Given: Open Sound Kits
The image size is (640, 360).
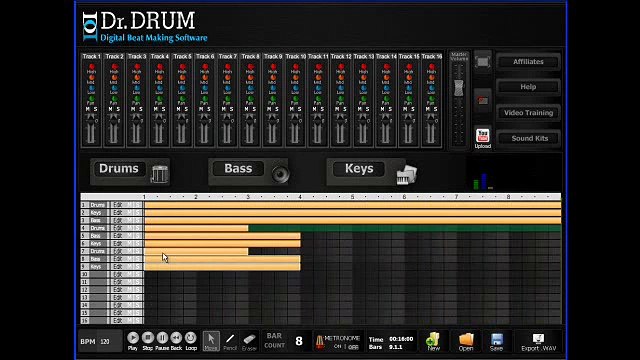Looking at the screenshot, I should [x=528, y=138].
